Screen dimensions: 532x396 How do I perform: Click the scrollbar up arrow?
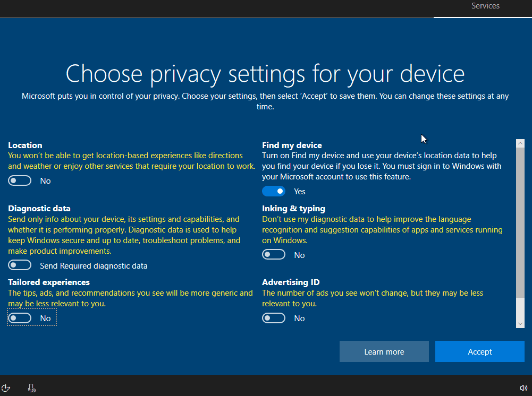point(521,142)
